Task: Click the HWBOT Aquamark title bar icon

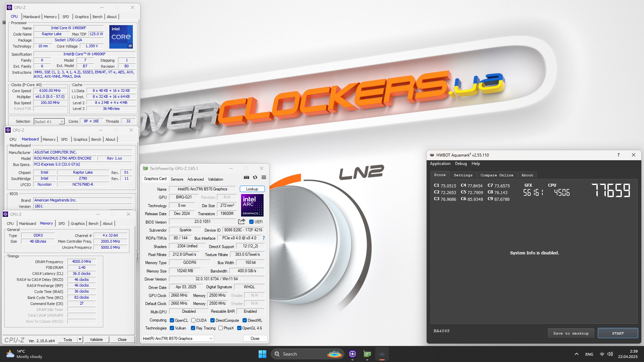Action: (x=432, y=155)
